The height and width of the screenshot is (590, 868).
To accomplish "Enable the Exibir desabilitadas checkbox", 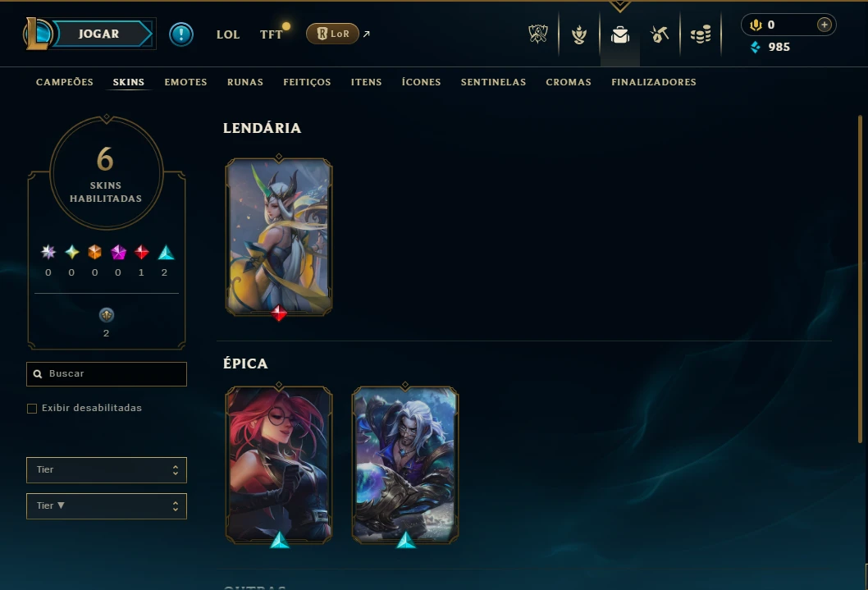I will click(32, 409).
